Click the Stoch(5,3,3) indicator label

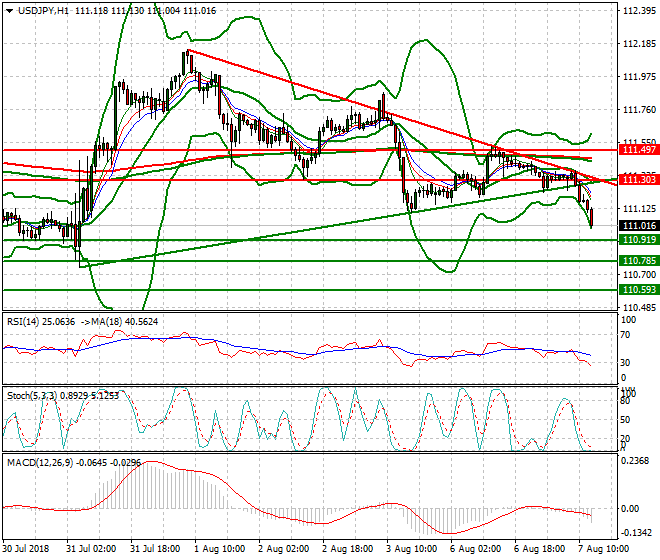(30, 396)
